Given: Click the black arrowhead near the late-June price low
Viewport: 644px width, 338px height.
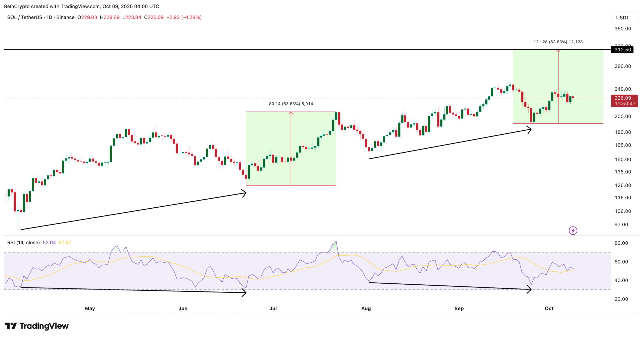Looking at the screenshot, I should click(x=245, y=193).
